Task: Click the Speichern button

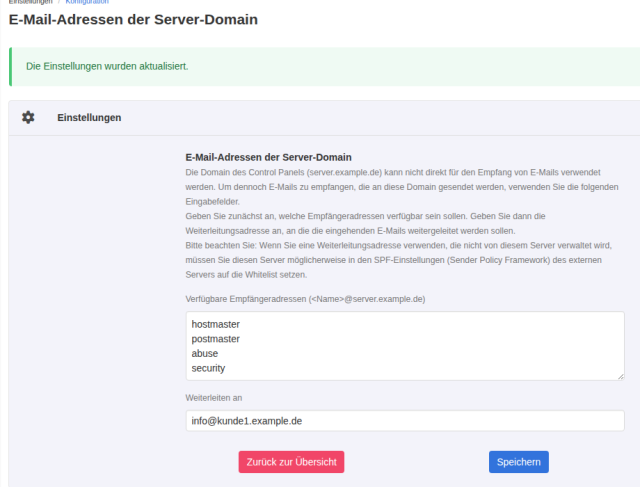Action: [518, 462]
